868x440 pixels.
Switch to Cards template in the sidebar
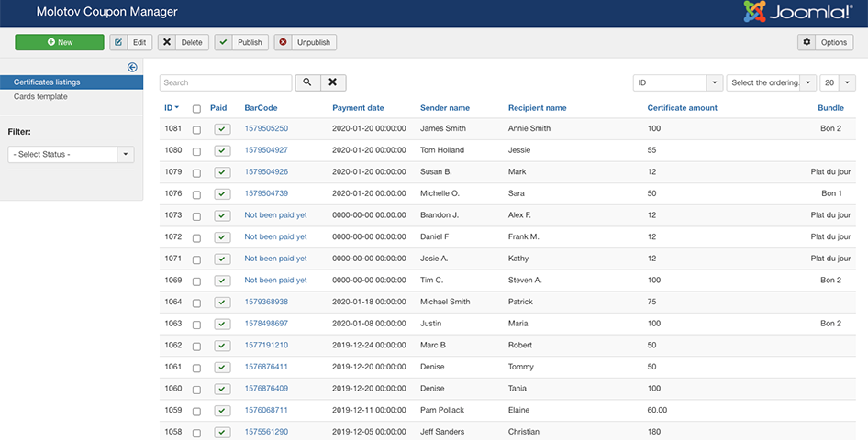40,96
